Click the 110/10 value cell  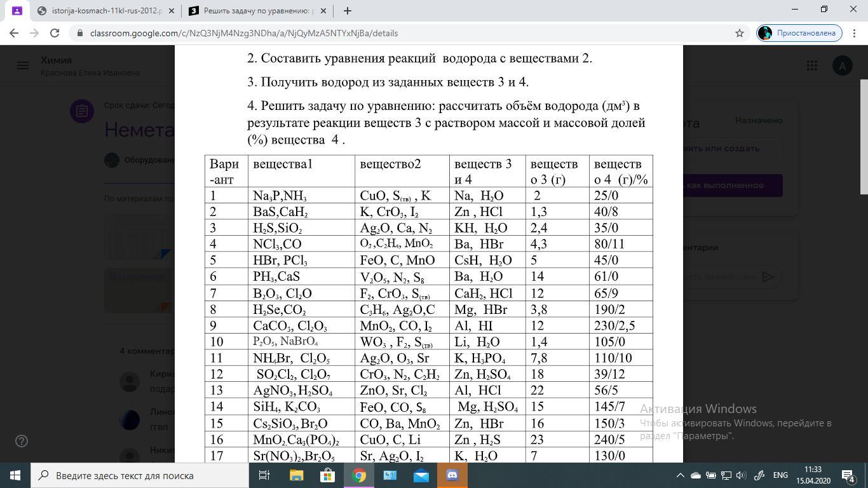pos(621,358)
